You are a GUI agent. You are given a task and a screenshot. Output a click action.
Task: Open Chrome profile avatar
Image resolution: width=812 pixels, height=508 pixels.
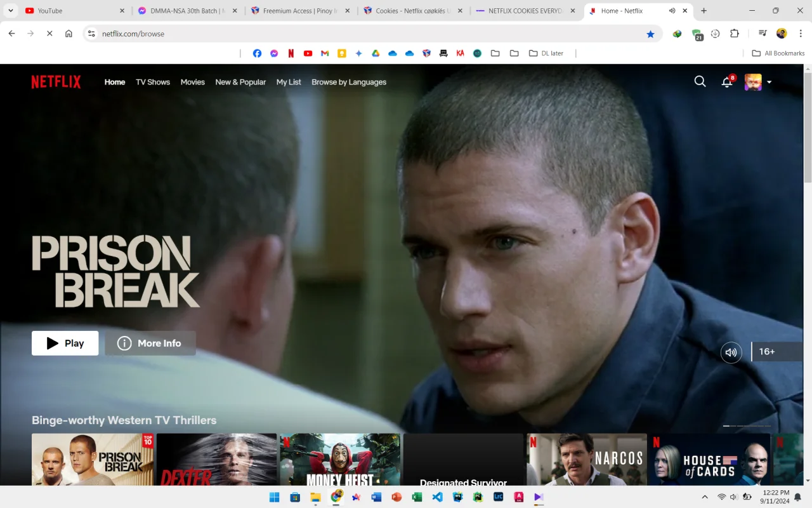click(x=782, y=34)
